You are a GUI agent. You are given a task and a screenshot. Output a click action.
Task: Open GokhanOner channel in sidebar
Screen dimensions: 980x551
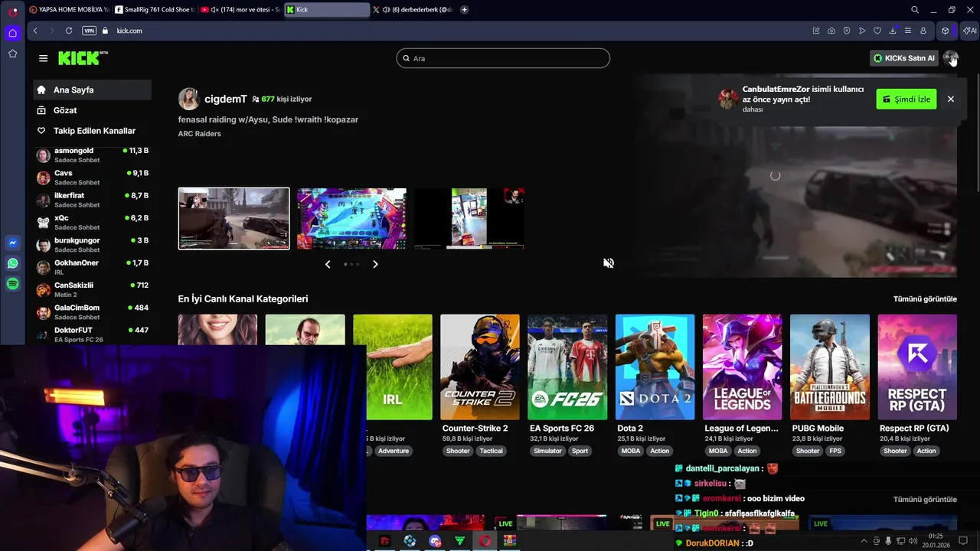(92, 267)
